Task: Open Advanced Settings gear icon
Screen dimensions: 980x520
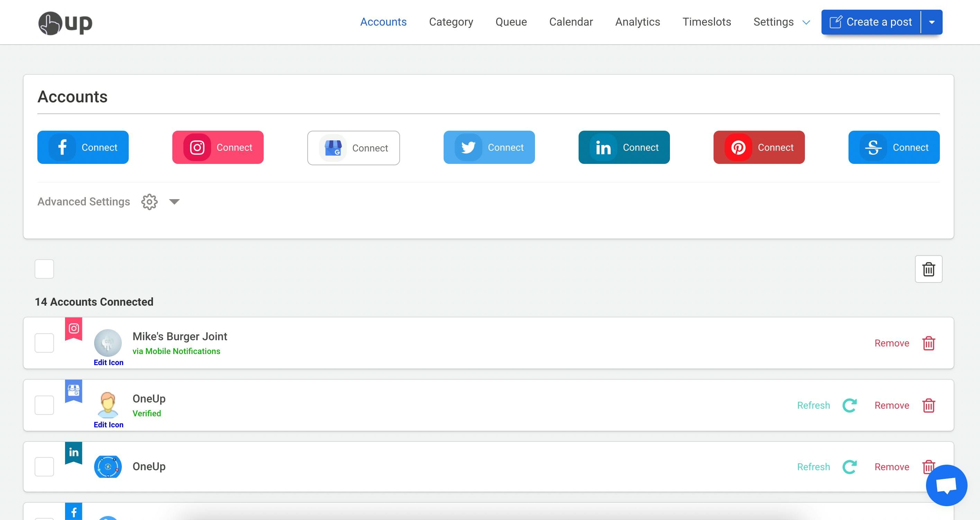Action: (x=149, y=202)
